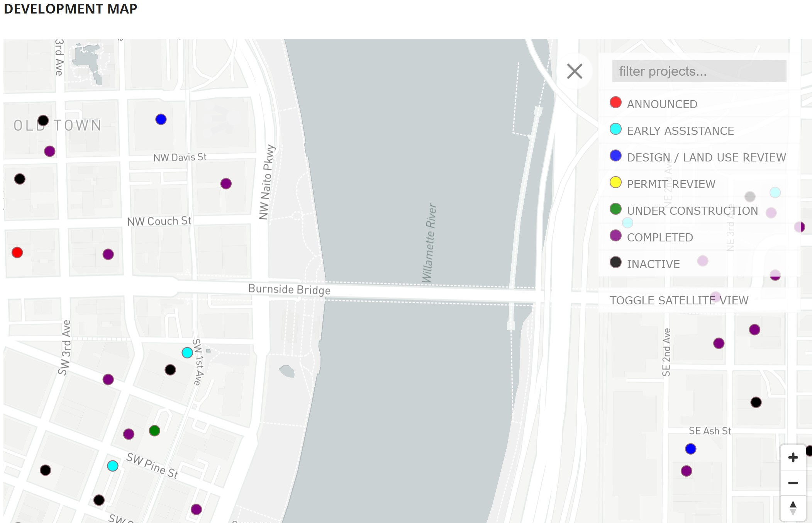Zoom in with the plus button
The width and height of the screenshot is (812, 523).
point(793,458)
